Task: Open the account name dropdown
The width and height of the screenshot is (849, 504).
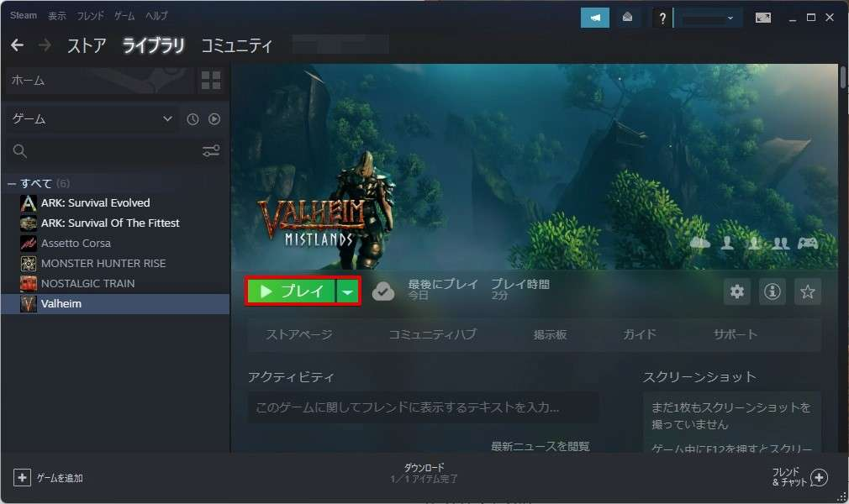Action: 707,18
